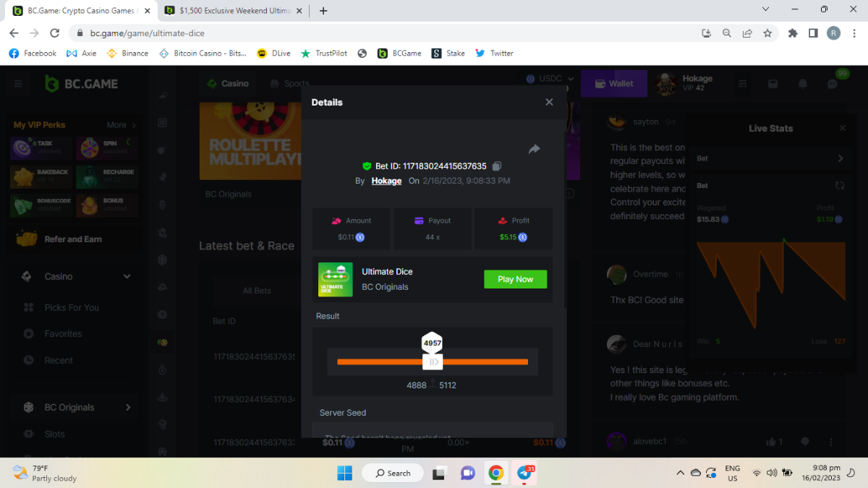Switch to the Casino tab
The height and width of the screenshot is (488, 868).
(x=229, y=84)
